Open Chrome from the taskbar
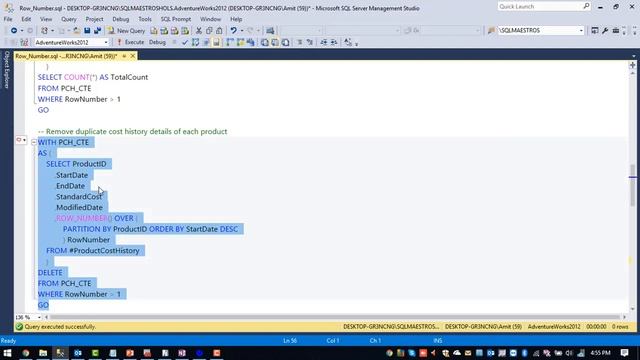 26,353
